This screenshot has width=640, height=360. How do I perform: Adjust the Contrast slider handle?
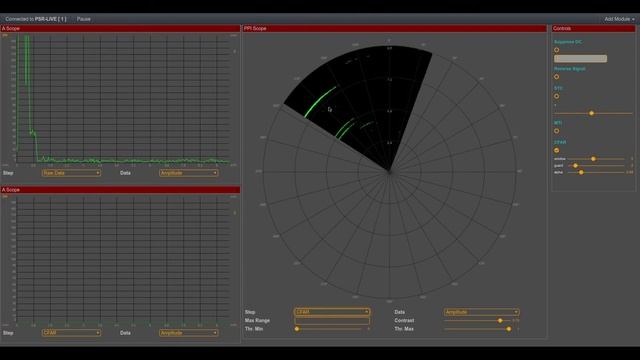point(500,321)
